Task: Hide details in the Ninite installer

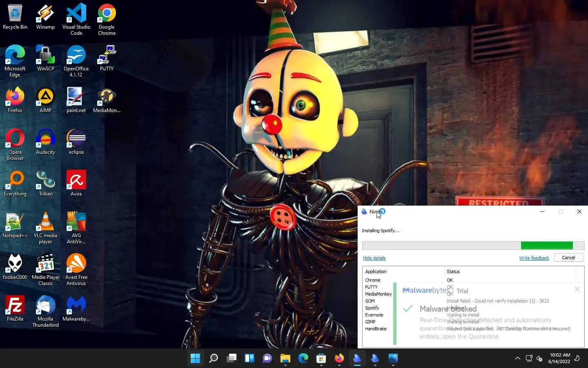Action: click(x=374, y=258)
